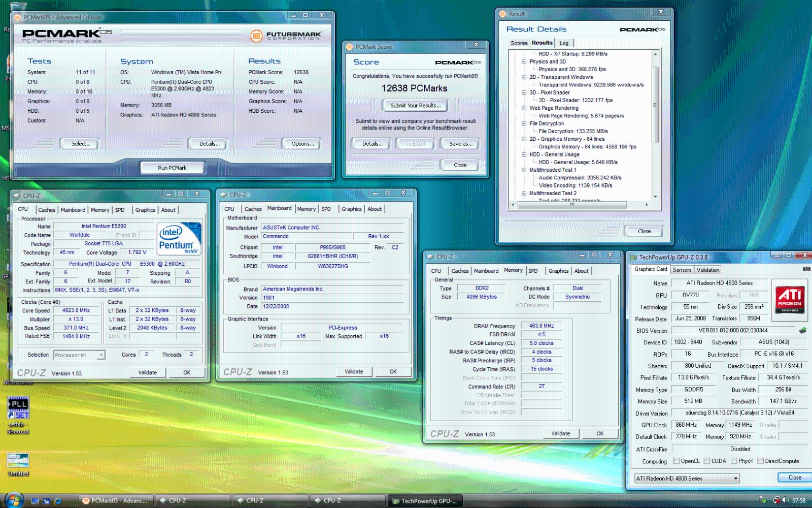This screenshot has height=508, width=812.
Task: Click the Result window title icon
Action: point(503,14)
